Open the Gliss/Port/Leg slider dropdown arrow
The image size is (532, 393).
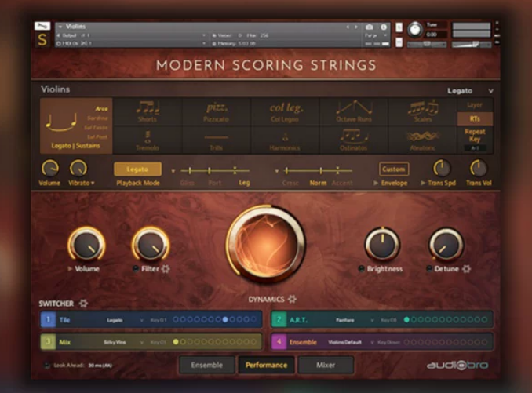pos(173,171)
